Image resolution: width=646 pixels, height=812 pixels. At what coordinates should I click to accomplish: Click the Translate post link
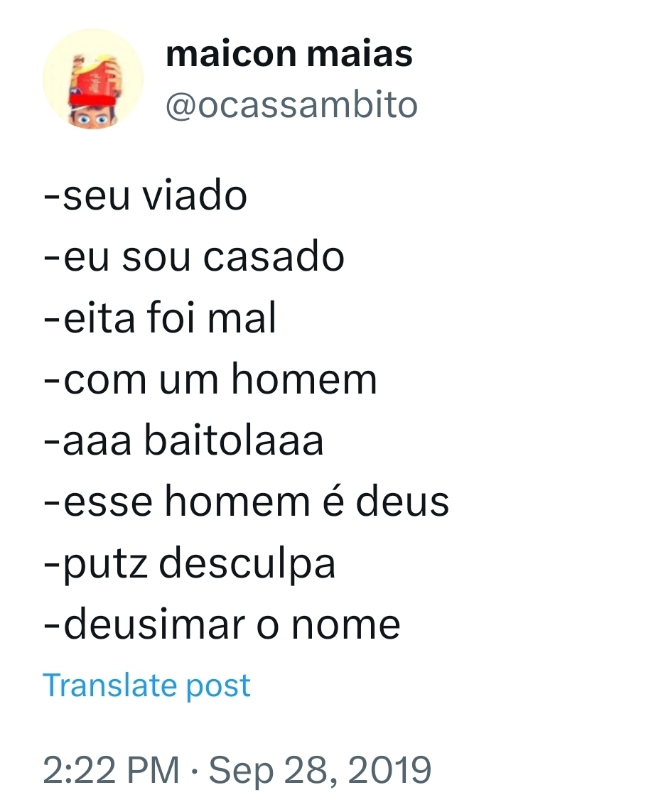[146, 685]
